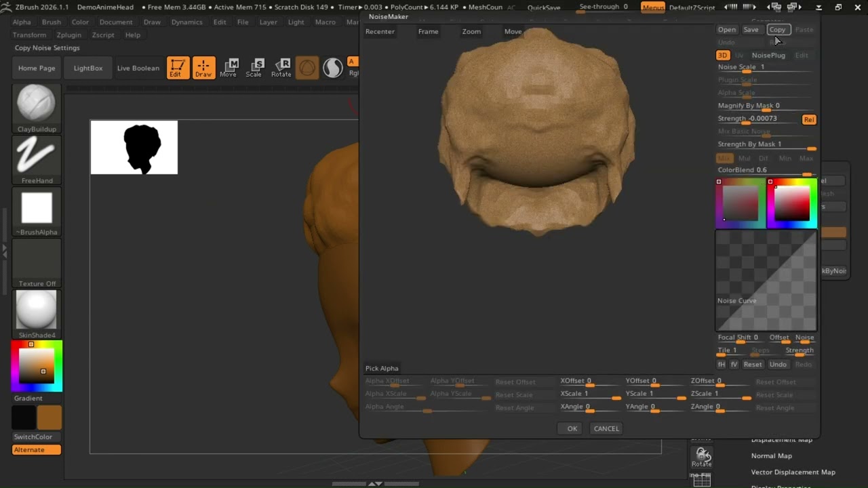Open the SkinShade4 material picker
The image size is (868, 488).
coord(37,314)
